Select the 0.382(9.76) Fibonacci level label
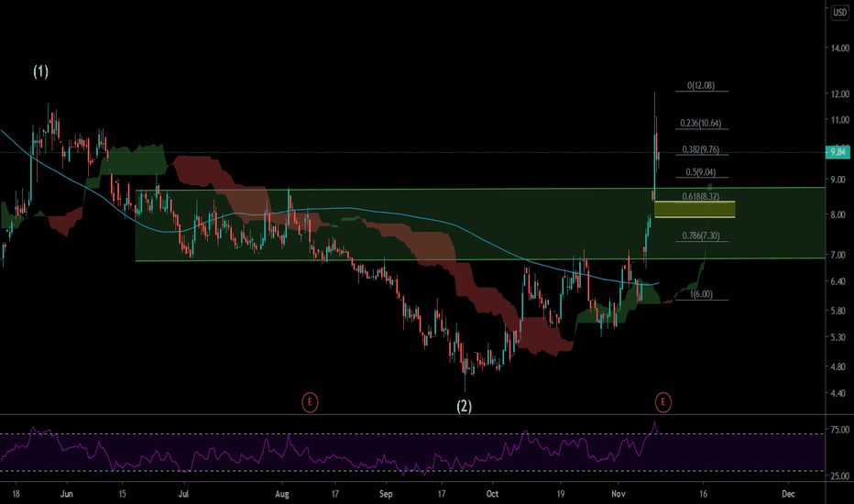Screen dimensions: 854x504 click(x=700, y=149)
